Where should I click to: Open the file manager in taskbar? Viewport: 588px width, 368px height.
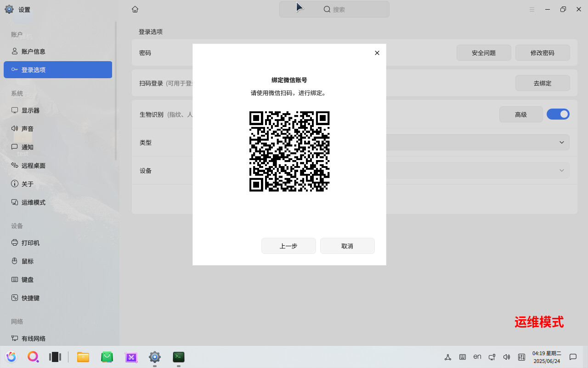(83, 357)
